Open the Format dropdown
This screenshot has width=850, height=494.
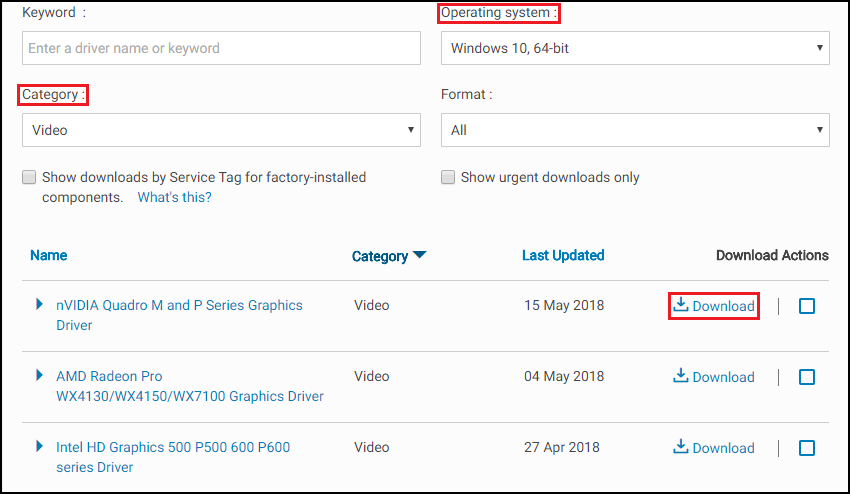coord(635,130)
